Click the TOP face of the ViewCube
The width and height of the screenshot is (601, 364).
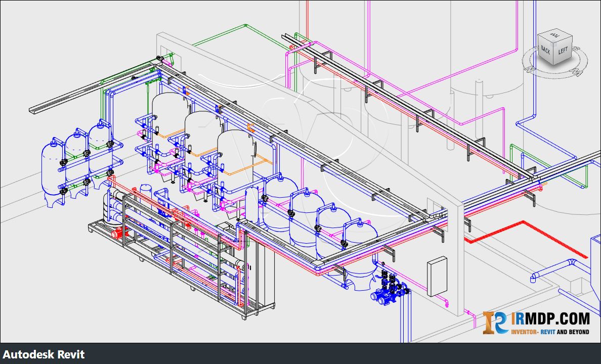pyautogui.click(x=555, y=35)
